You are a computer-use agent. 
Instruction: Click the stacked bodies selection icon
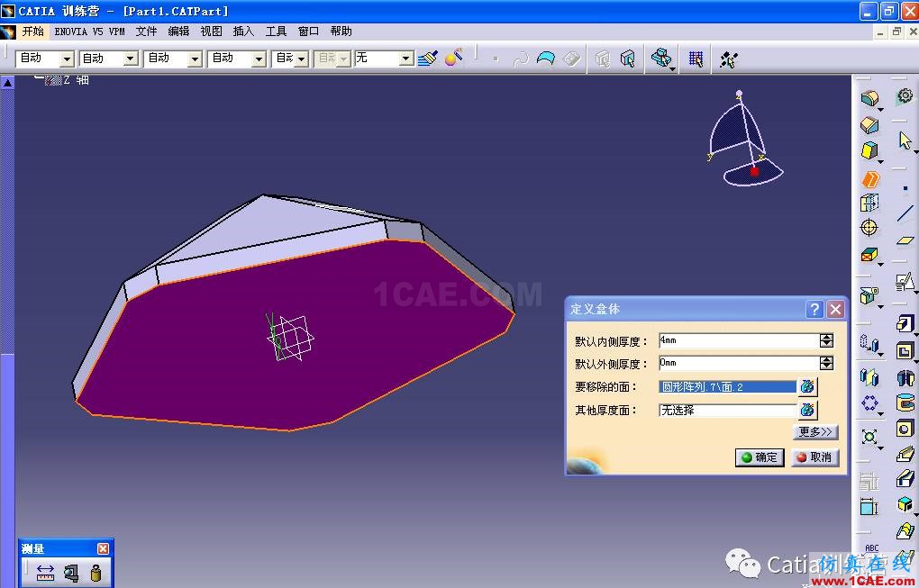[661, 58]
